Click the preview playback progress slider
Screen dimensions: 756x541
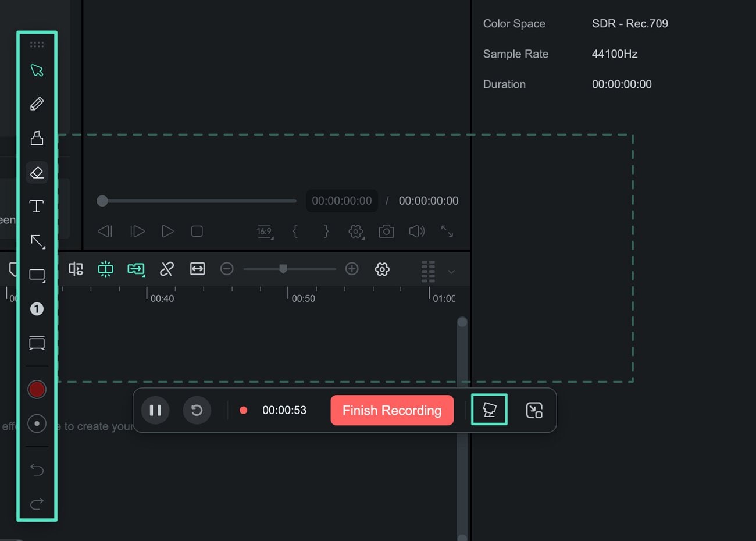point(197,201)
